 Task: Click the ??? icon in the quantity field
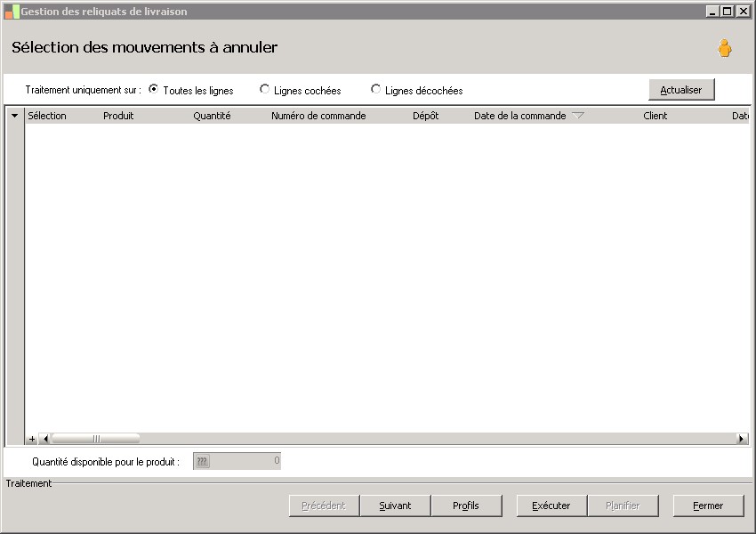click(203, 461)
